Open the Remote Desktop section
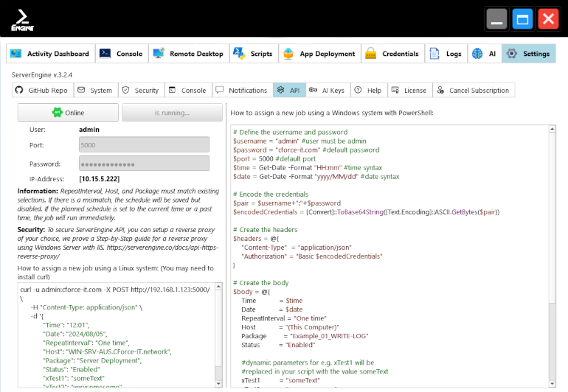The width and height of the screenshot is (568, 392). 188,54
